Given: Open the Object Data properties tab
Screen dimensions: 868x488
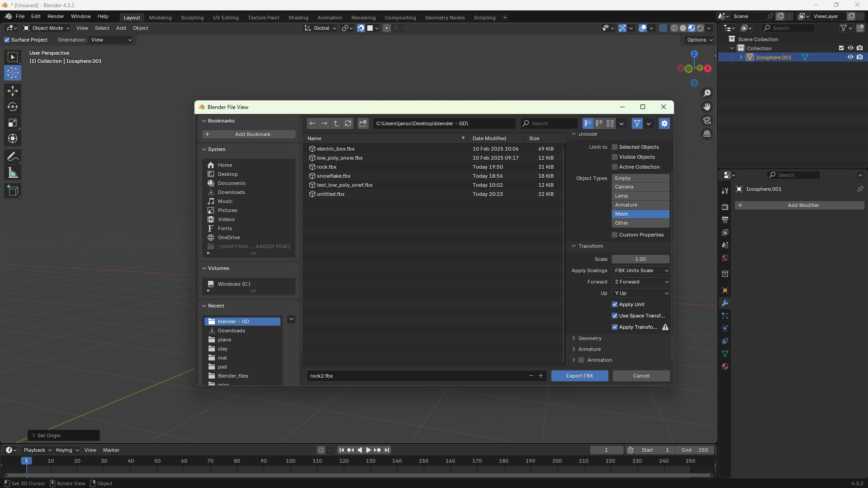Looking at the screenshot, I should coord(725,354).
